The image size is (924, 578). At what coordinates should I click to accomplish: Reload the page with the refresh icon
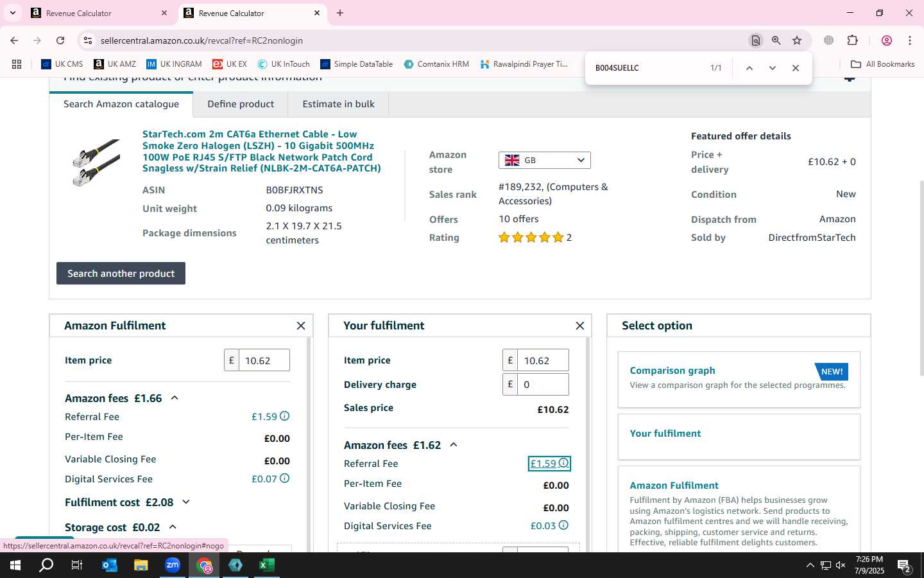[x=60, y=40]
